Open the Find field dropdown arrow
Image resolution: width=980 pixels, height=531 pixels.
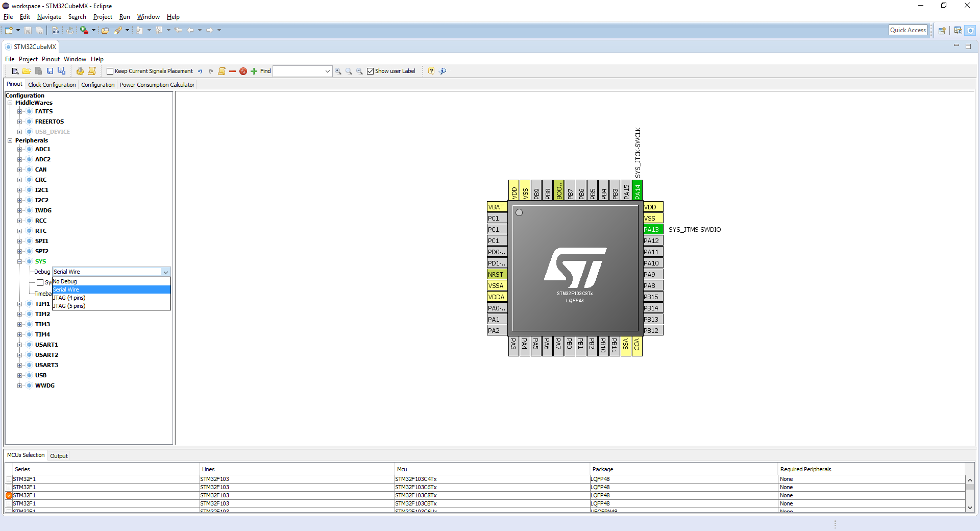tap(327, 71)
